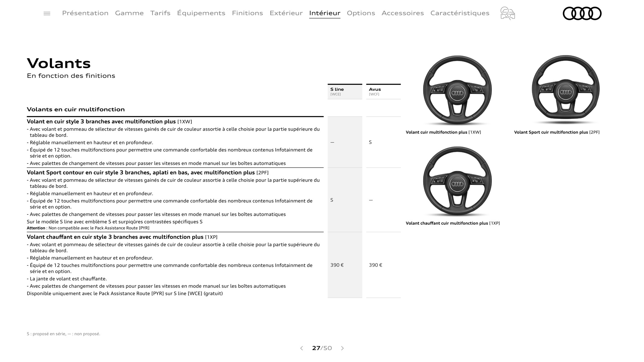
Task: Click 'Sur le modèle S line avec emblème S' line
Action: click(115, 222)
